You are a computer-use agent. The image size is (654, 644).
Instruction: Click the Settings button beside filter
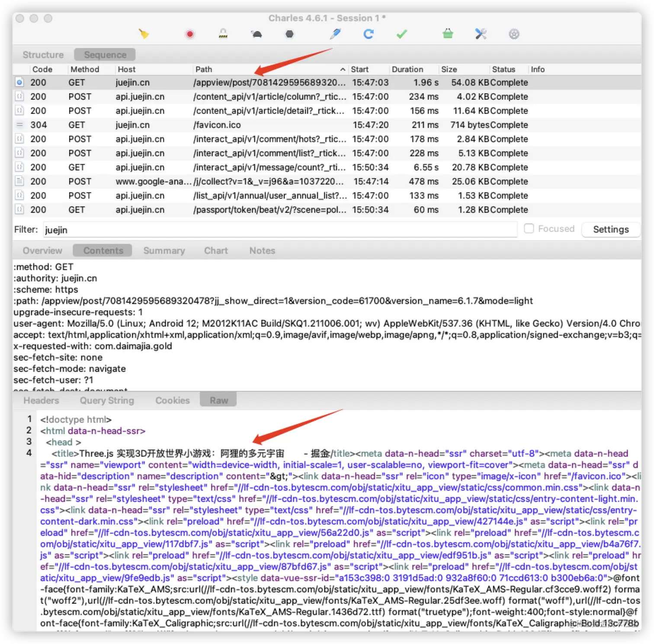click(x=611, y=229)
